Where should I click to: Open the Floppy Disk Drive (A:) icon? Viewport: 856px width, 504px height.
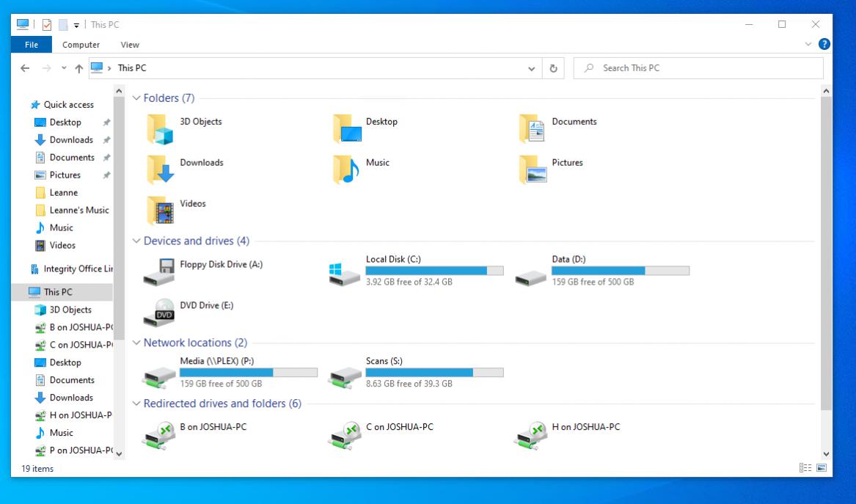click(x=159, y=272)
